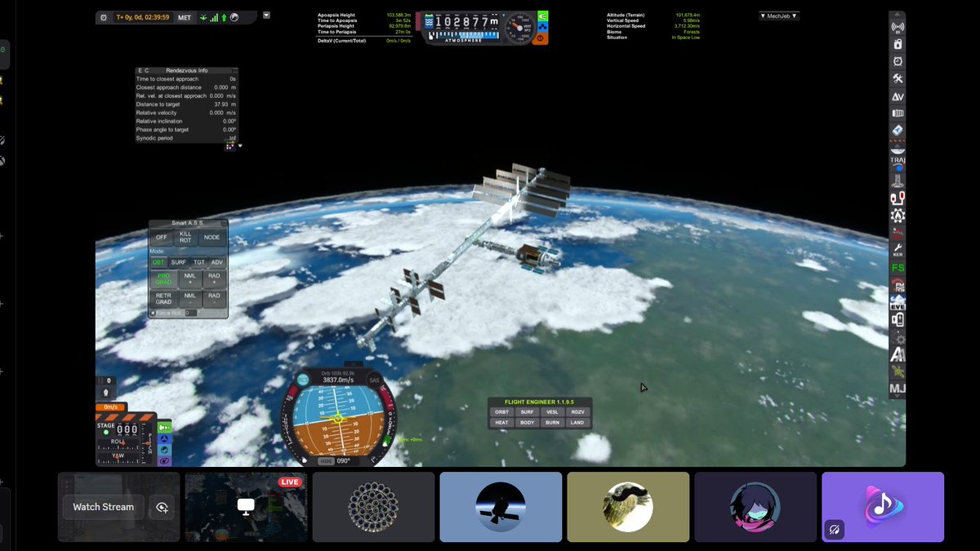
Task: Click the orange throttle speed indicator 0m/s
Action: coord(109,407)
